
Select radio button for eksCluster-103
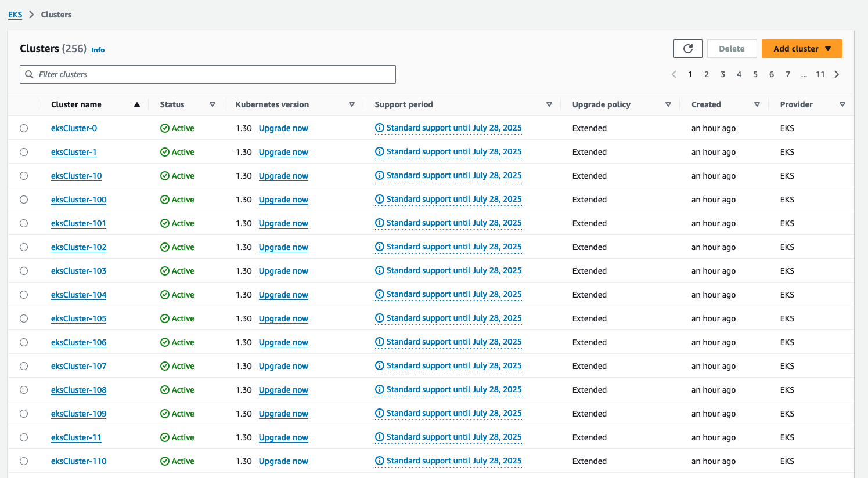coord(24,271)
